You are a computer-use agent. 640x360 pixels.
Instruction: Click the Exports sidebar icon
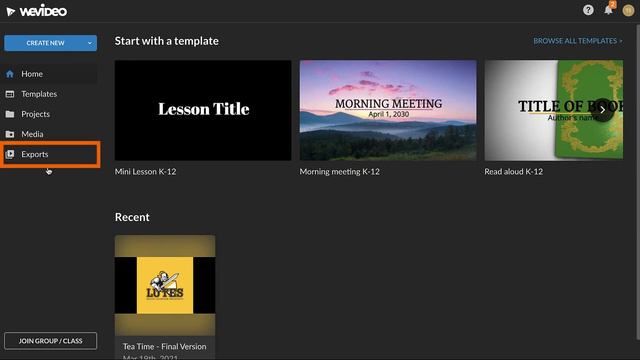point(10,154)
